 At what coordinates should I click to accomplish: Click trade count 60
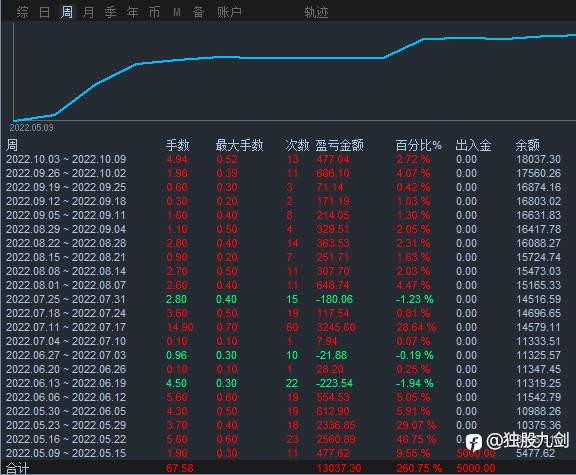click(x=292, y=327)
